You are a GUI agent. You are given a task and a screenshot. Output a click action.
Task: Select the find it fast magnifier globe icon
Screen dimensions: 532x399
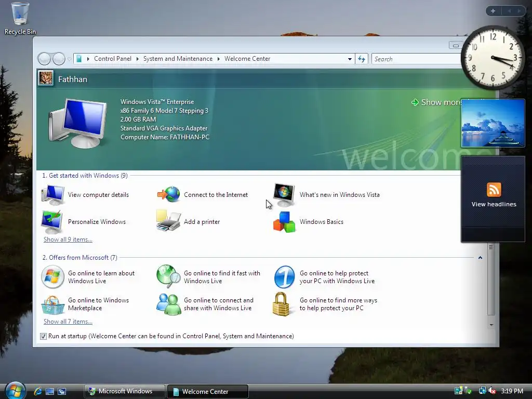[x=168, y=276]
